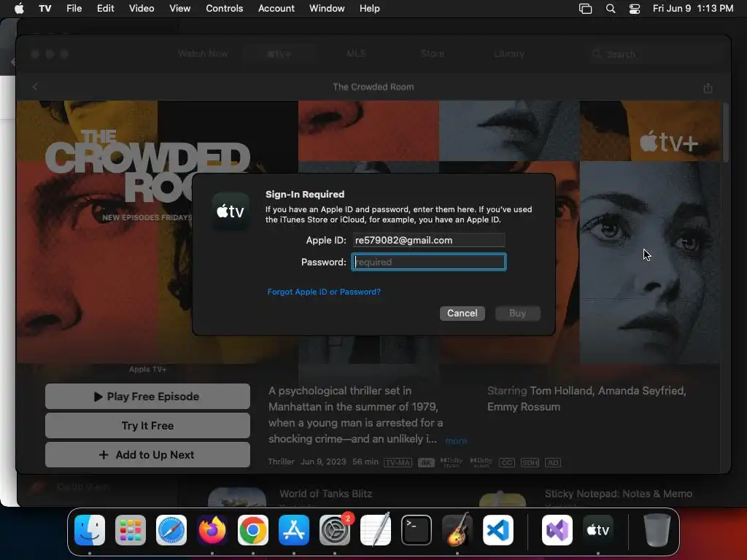Open TextEdit from the Dock

tap(376, 530)
